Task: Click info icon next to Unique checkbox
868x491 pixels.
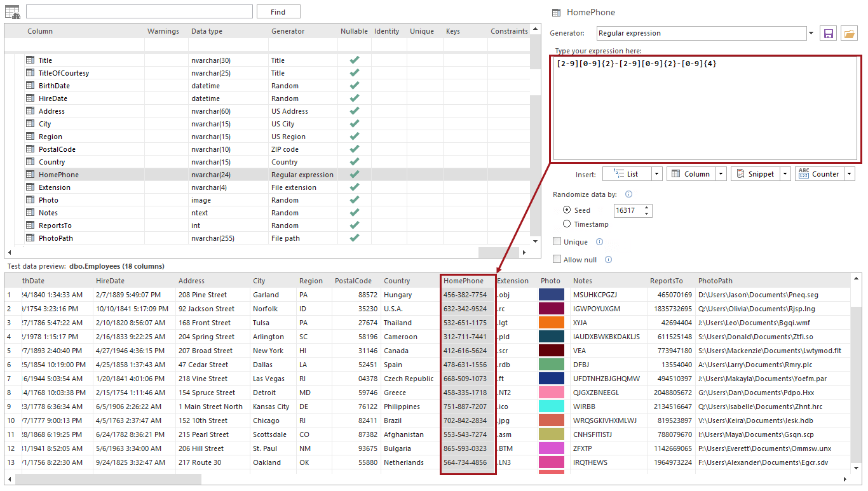Action: (x=599, y=242)
